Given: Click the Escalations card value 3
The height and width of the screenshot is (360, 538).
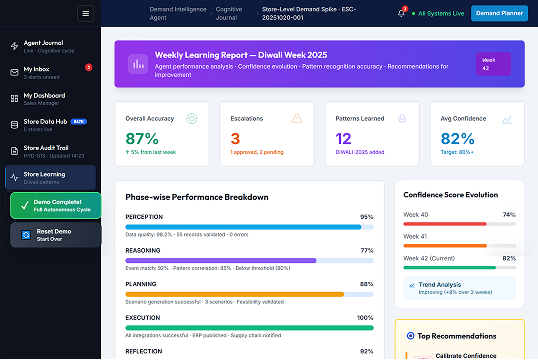Looking at the screenshot, I should click(x=235, y=139).
